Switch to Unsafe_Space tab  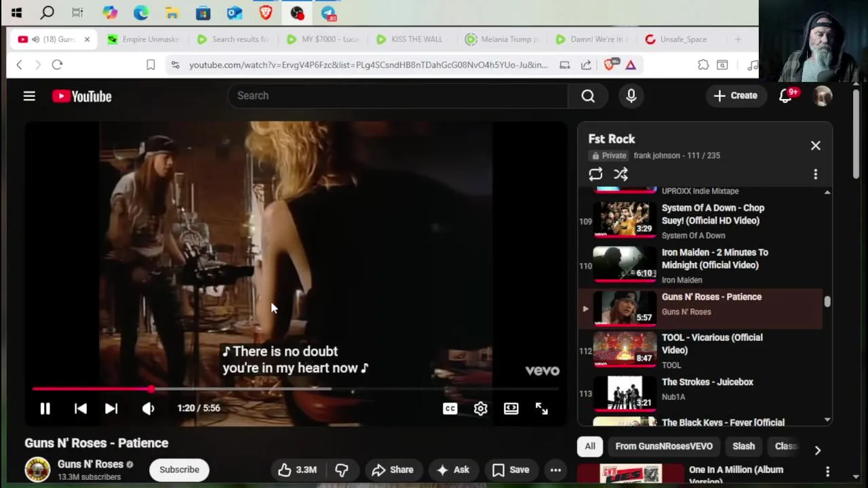pyautogui.click(x=680, y=39)
